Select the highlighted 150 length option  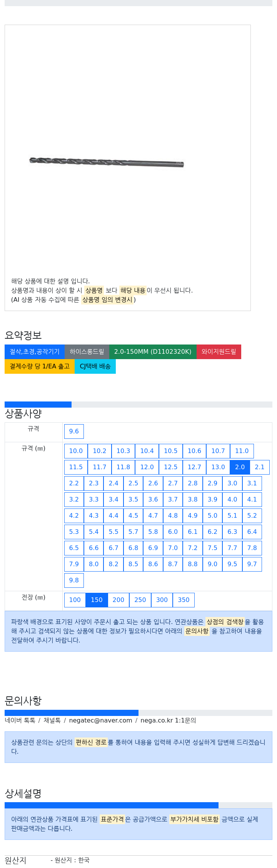pos(97,600)
